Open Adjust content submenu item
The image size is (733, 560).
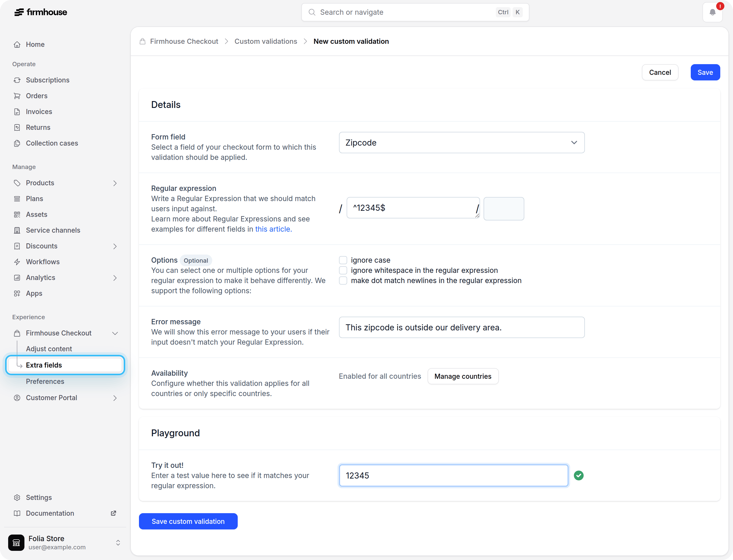49,349
